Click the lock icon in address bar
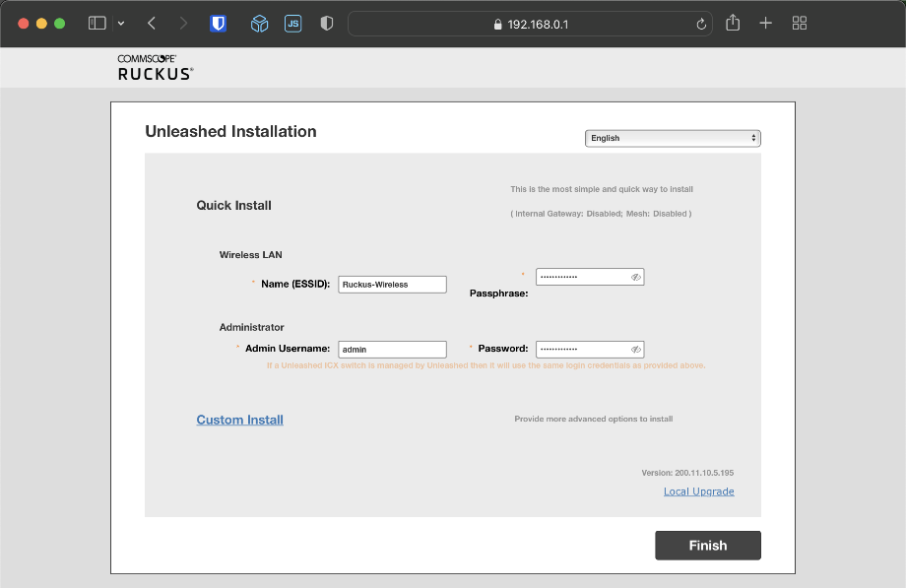The height and width of the screenshot is (588, 906). click(x=497, y=25)
